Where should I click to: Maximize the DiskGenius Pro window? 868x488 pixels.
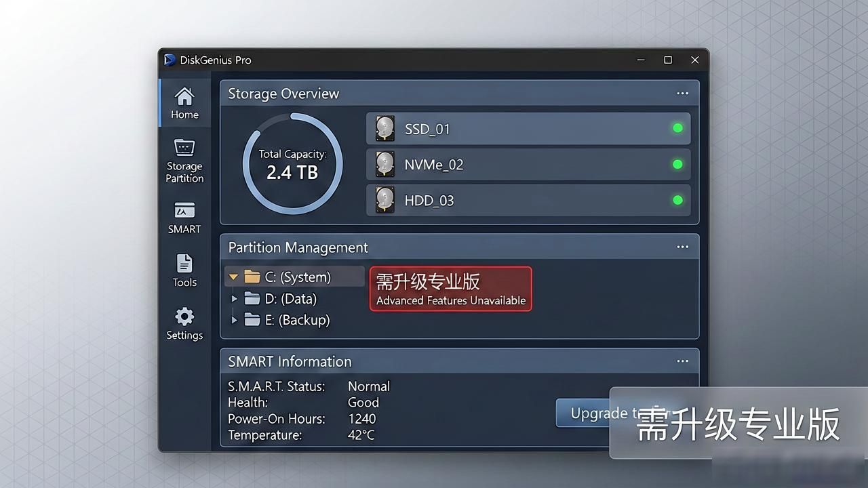tap(668, 60)
